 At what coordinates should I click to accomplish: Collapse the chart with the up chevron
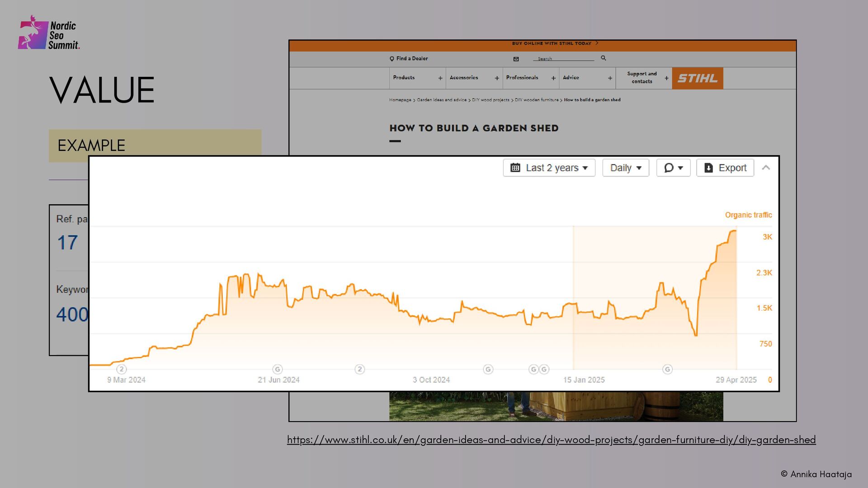[x=766, y=168]
